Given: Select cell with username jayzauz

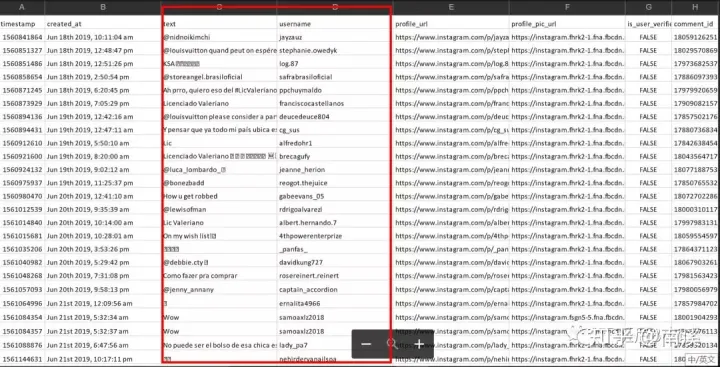Looking at the screenshot, I should tap(335, 37).
